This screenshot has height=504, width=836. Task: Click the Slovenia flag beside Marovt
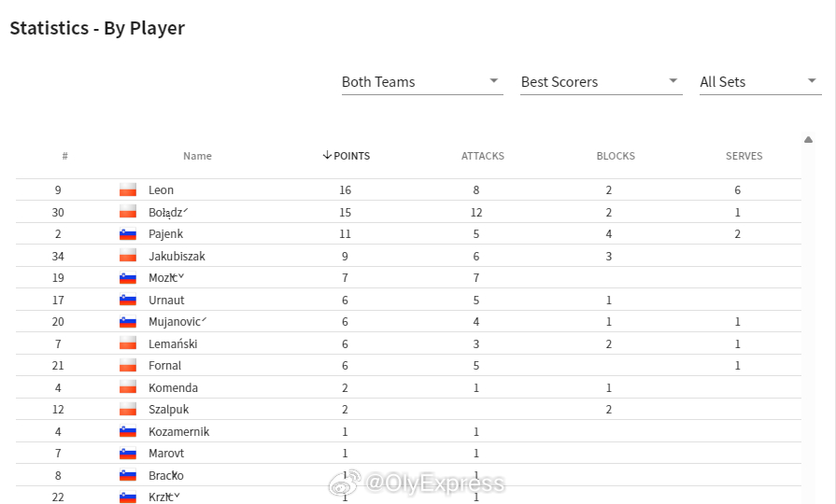click(x=128, y=454)
